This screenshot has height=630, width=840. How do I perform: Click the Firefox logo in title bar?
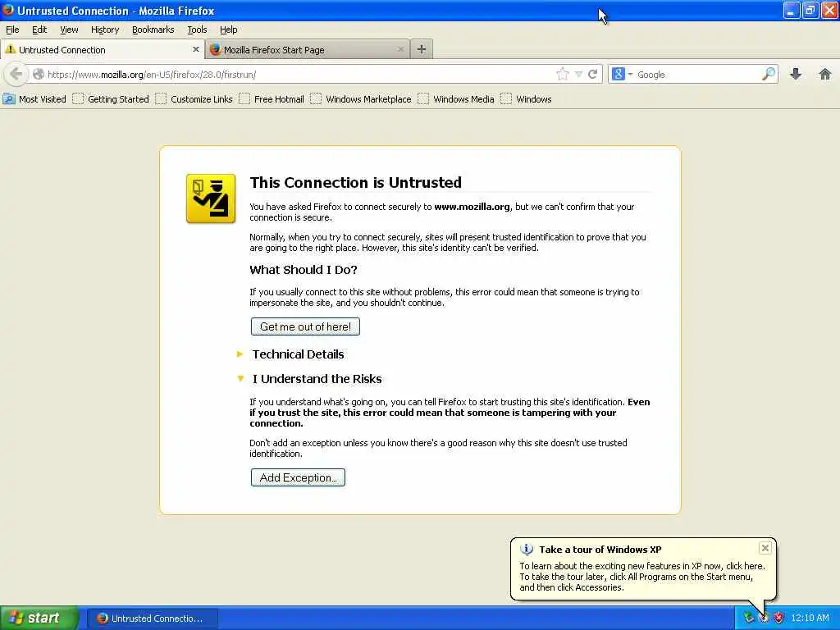coord(8,10)
